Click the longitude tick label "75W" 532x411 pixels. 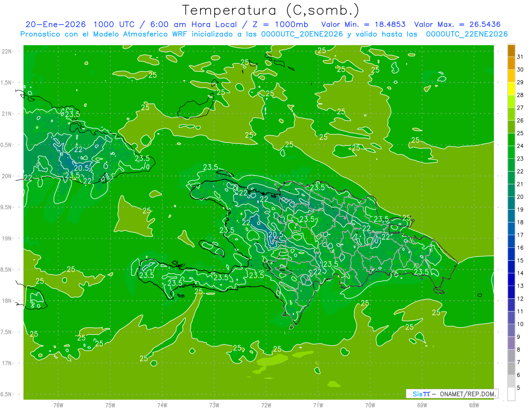pos(110,405)
